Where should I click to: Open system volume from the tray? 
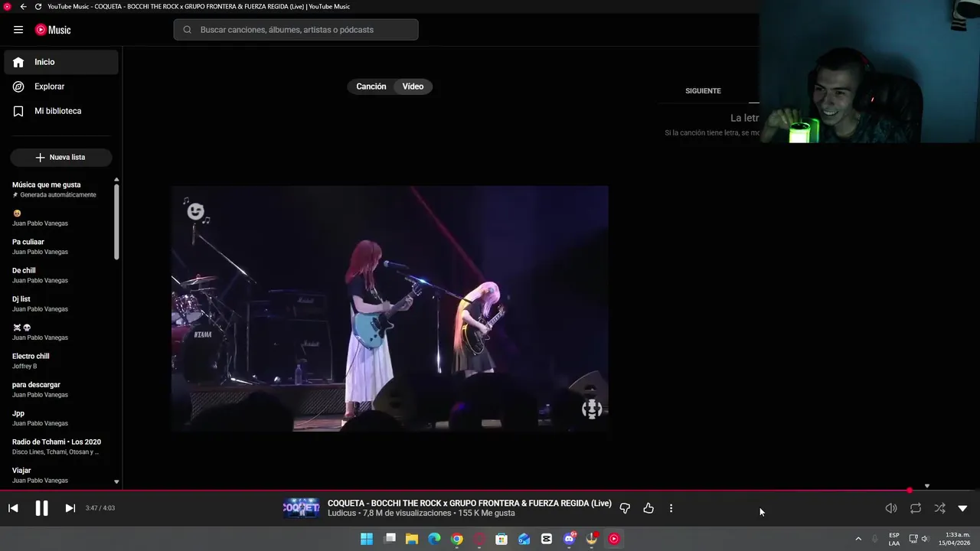point(924,539)
